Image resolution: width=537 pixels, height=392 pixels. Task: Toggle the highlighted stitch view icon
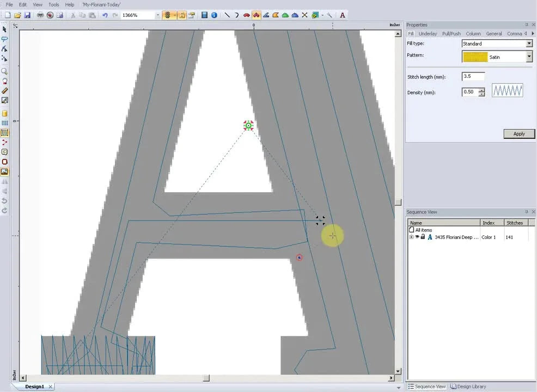point(4,132)
